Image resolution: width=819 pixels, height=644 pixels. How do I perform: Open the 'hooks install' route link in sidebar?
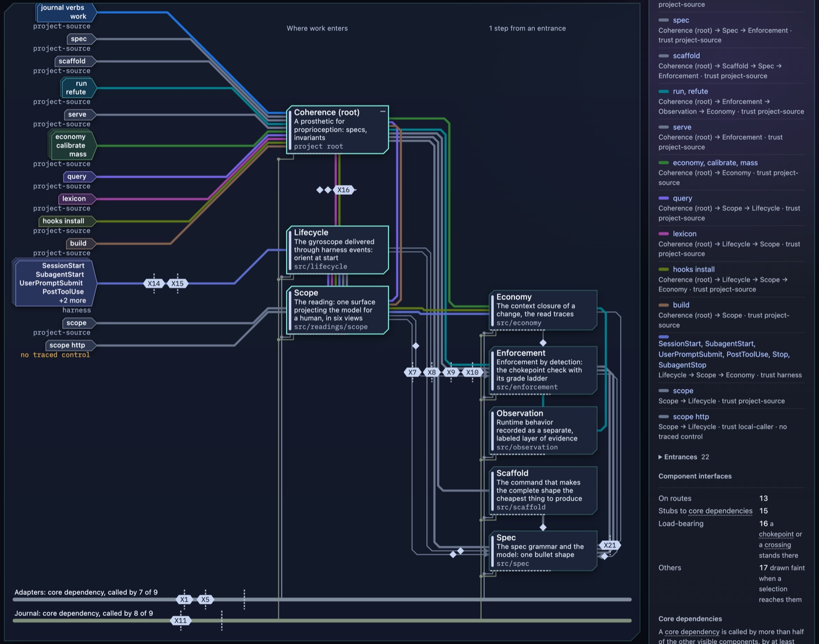point(694,270)
